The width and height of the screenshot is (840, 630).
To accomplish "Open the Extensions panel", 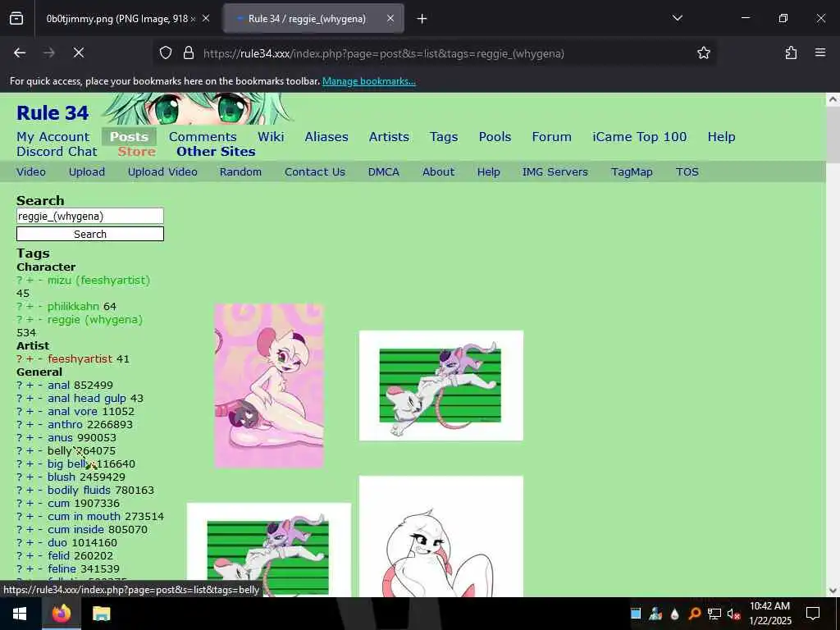I will tap(791, 53).
